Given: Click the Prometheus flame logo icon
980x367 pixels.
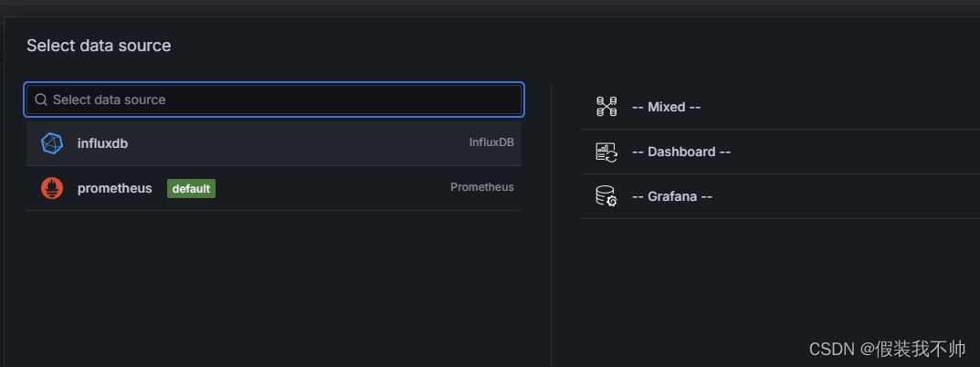Looking at the screenshot, I should coord(52,188).
